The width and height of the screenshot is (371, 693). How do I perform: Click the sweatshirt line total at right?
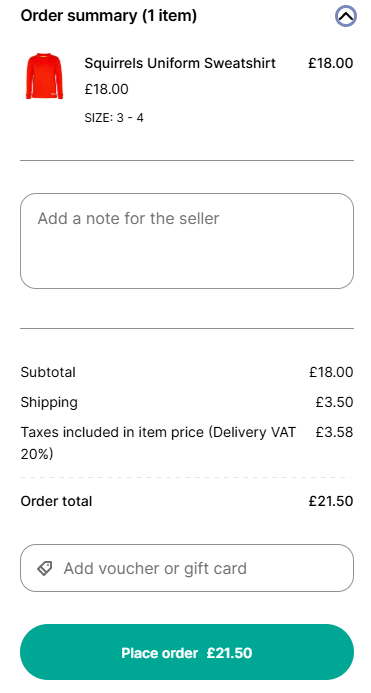pyautogui.click(x=331, y=63)
